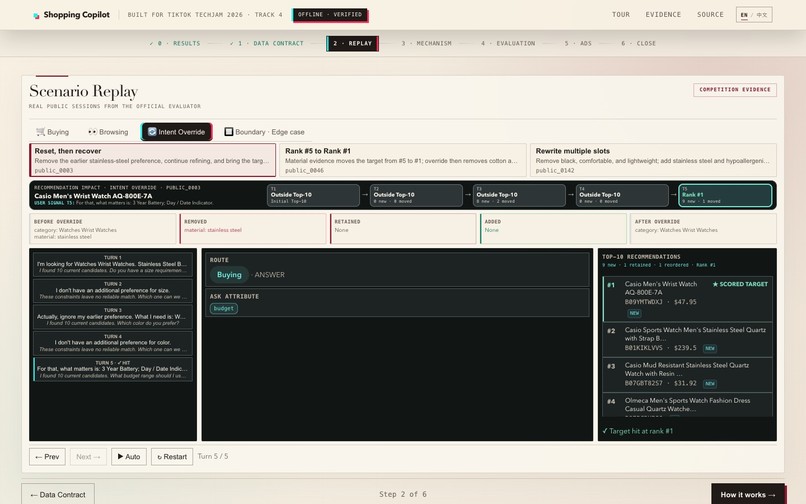Image resolution: width=806 pixels, height=504 pixels.
Task: Open Turn 5 · HIT conversation entry
Action: [x=113, y=369]
